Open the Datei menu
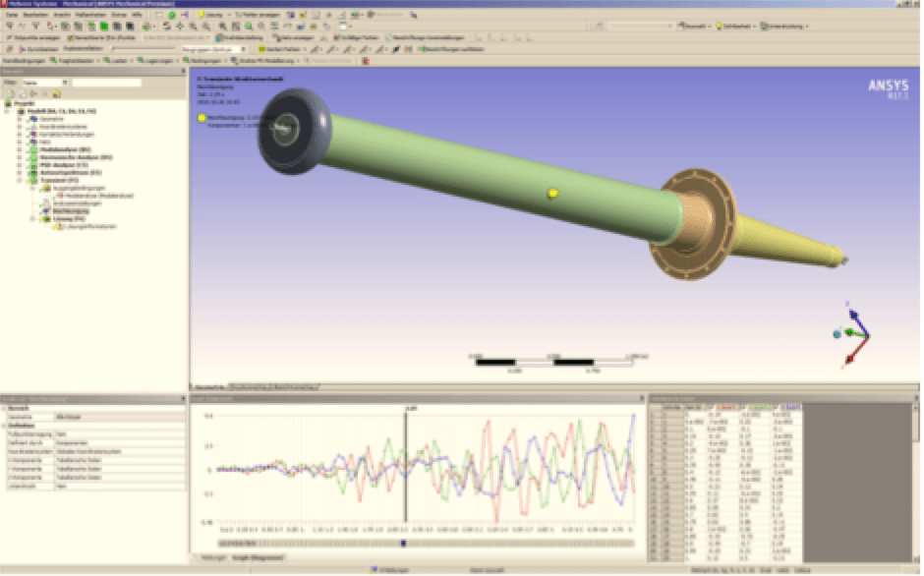The height and width of the screenshot is (576, 924). [12, 14]
